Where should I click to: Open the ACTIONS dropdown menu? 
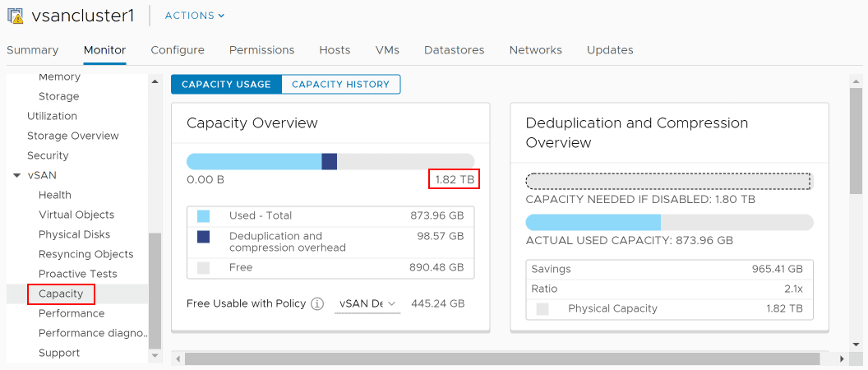point(195,16)
